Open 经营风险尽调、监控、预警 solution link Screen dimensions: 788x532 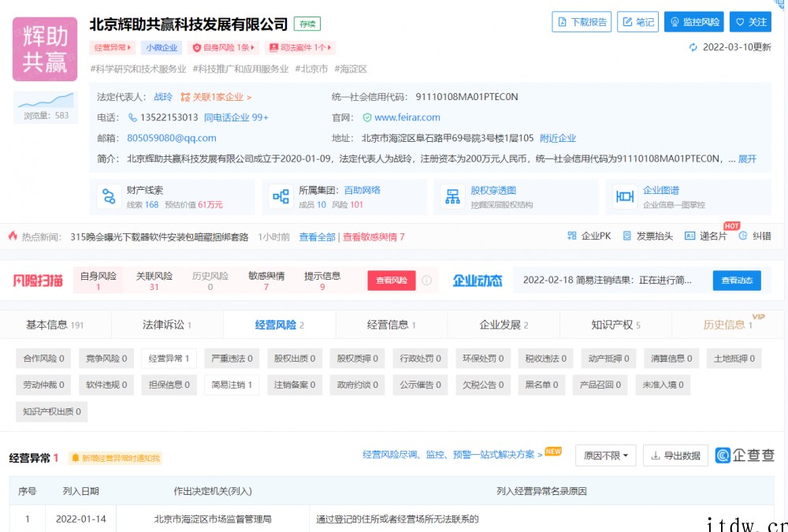coord(452,455)
